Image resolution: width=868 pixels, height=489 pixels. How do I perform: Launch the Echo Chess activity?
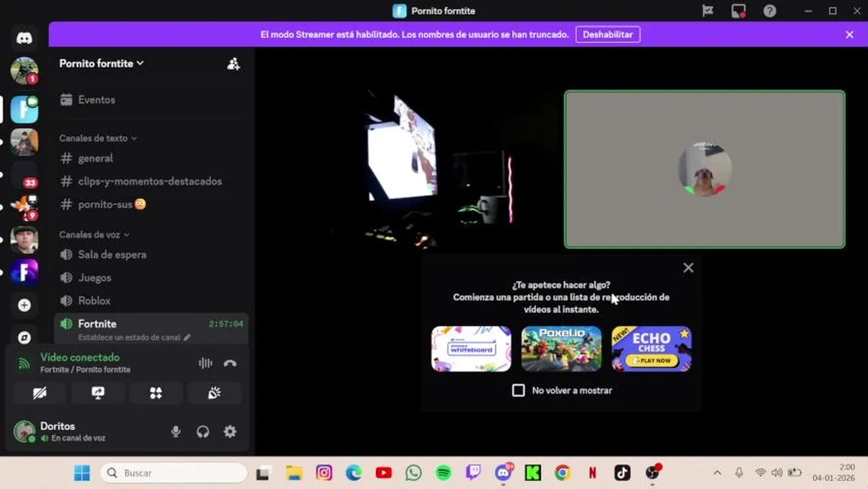(651, 348)
